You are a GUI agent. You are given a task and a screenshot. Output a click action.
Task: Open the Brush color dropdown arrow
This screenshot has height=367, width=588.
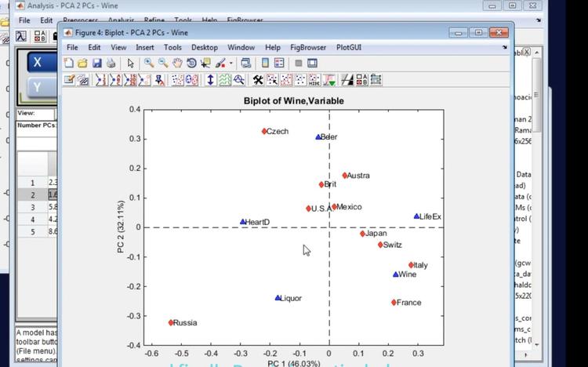(x=231, y=63)
